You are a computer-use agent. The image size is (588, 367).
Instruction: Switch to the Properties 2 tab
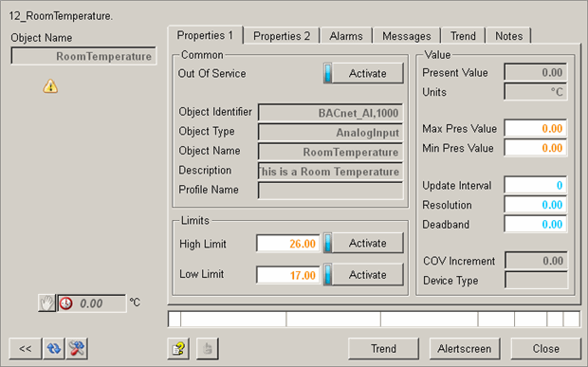pos(282,36)
